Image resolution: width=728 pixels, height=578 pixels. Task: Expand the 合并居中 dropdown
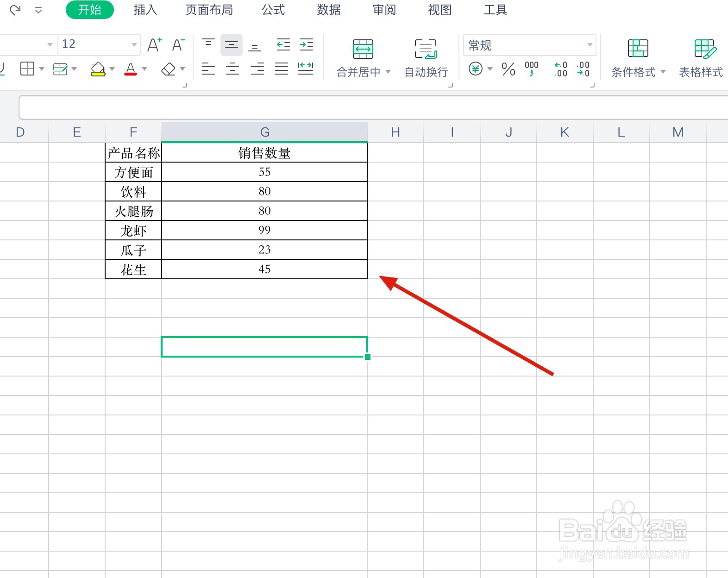coord(388,72)
